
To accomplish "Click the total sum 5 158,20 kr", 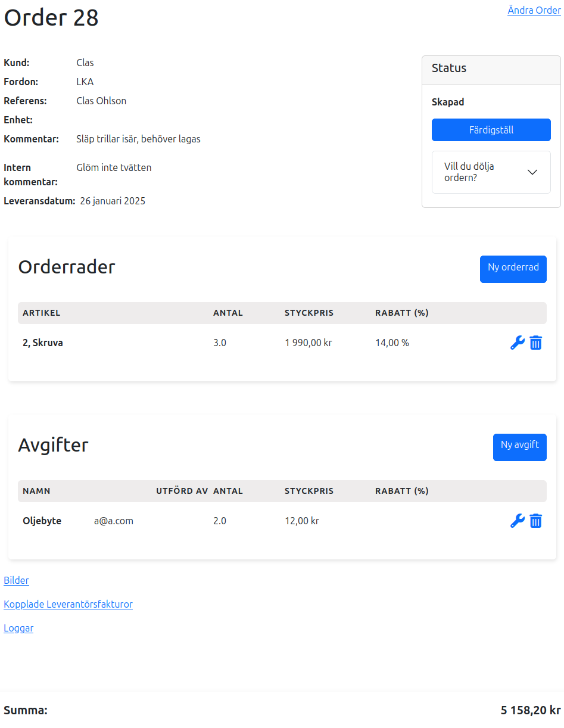I will pos(530,710).
